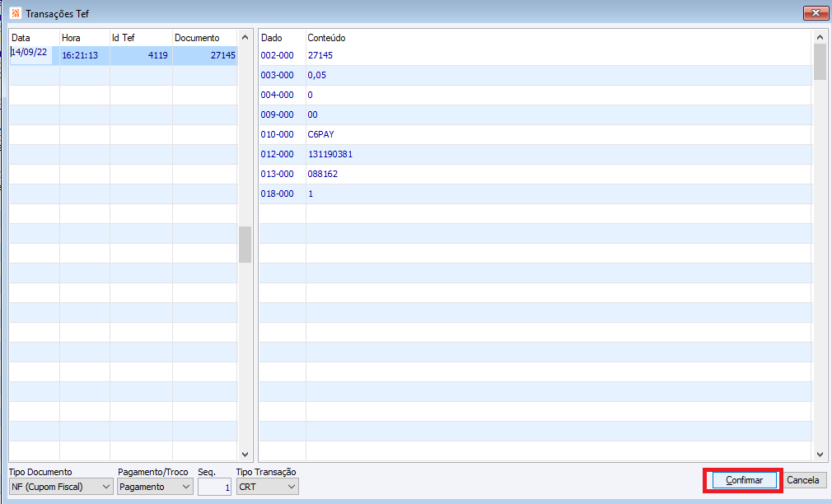The height and width of the screenshot is (504, 832).
Task: Close the Transações Tef window
Action: (x=816, y=12)
